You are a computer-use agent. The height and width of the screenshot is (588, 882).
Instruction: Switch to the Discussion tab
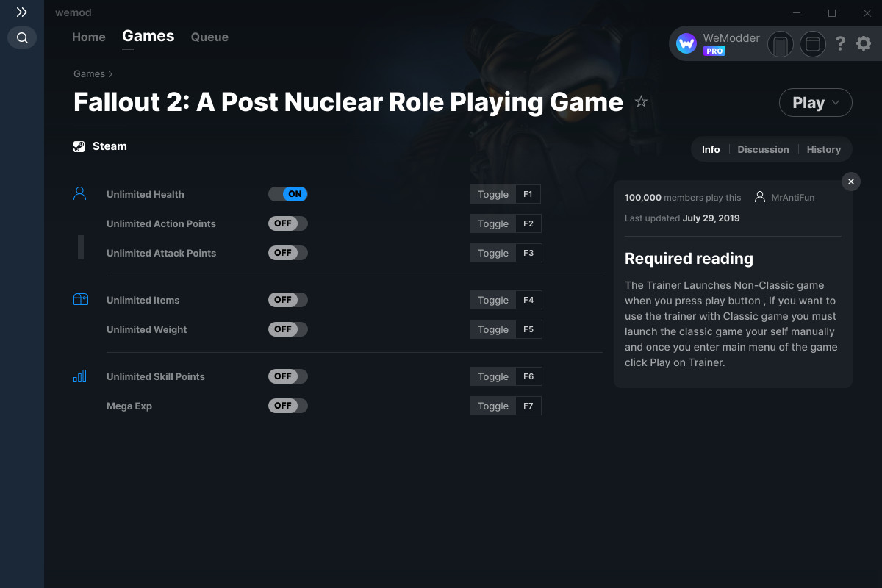pyautogui.click(x=763, y=148)
